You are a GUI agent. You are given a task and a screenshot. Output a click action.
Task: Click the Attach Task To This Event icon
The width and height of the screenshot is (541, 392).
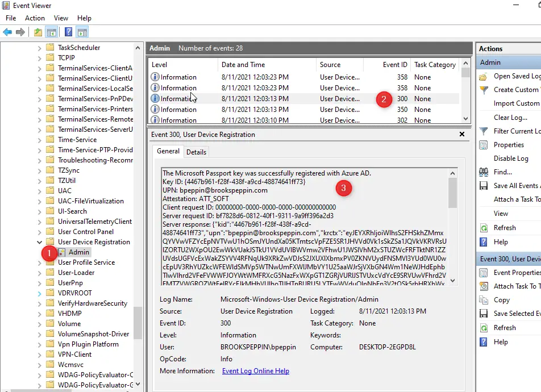pos(484,286)
